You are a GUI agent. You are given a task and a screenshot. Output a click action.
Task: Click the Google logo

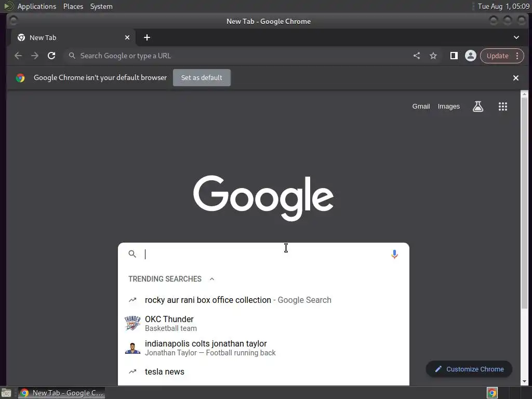click(x=263, y=197)
